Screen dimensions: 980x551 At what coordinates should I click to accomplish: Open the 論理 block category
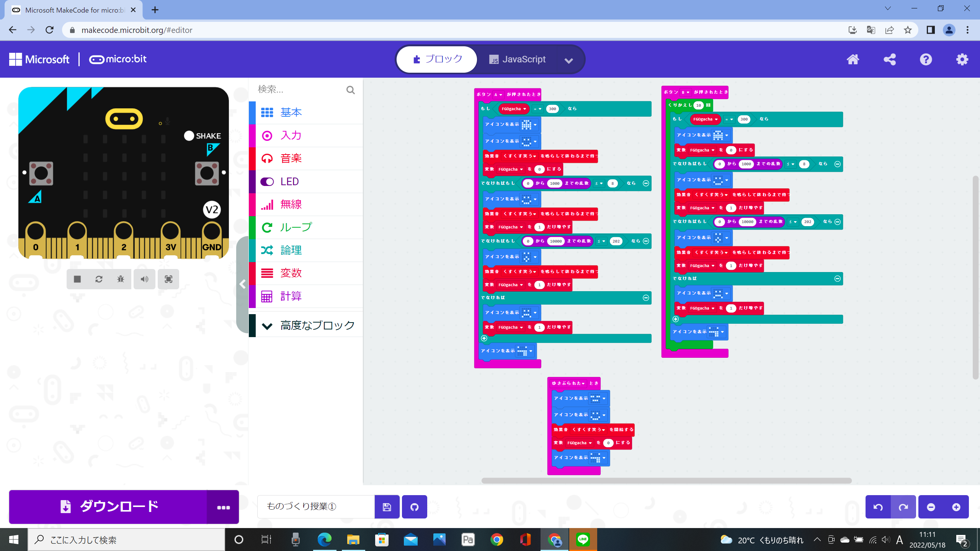[306, 250]
